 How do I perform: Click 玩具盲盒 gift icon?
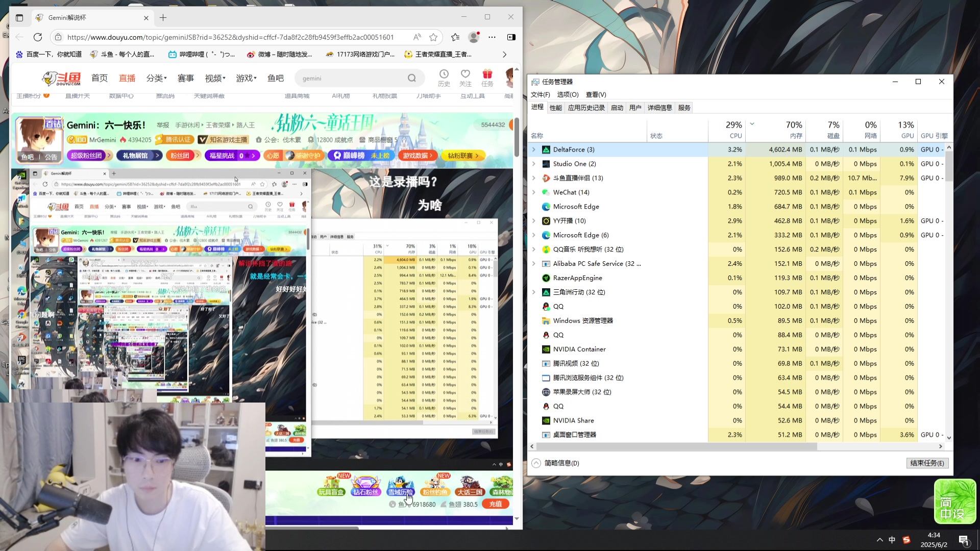pyautogui.click(x=331, y=485)
